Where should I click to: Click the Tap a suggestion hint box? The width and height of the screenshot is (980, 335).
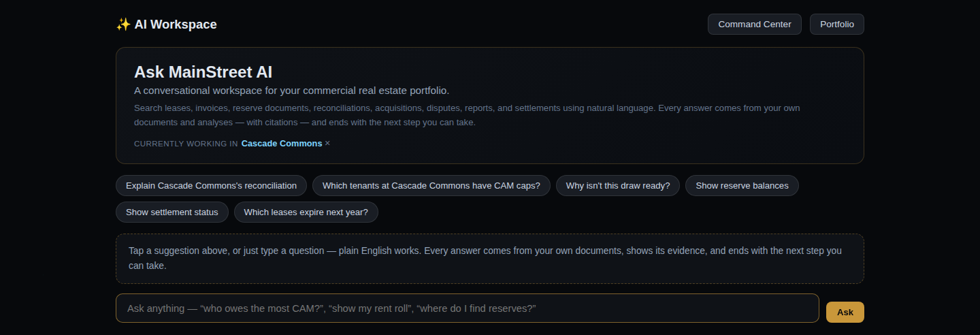490,259
